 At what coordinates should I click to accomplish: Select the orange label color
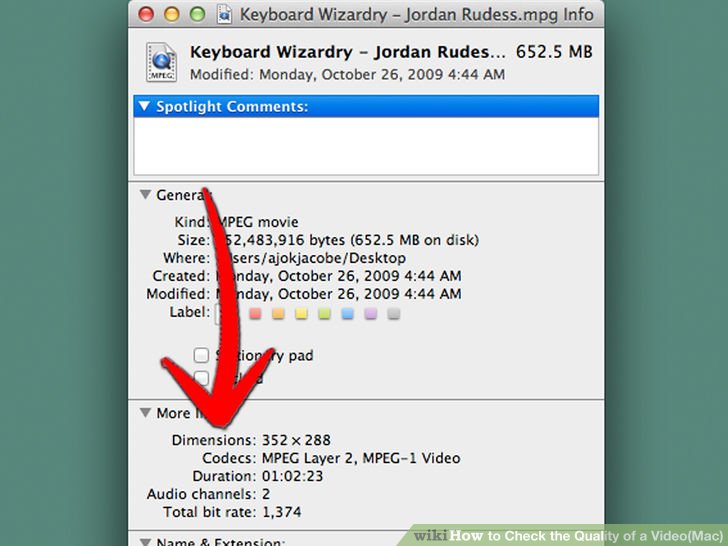278,313
